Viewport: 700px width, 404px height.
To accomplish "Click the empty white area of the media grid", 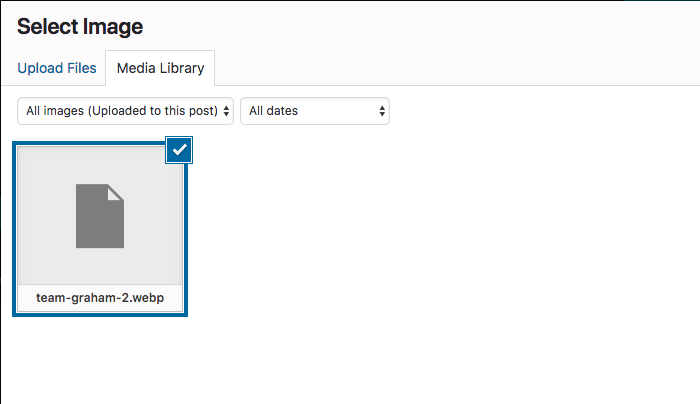I will click(x=442, y=250).
